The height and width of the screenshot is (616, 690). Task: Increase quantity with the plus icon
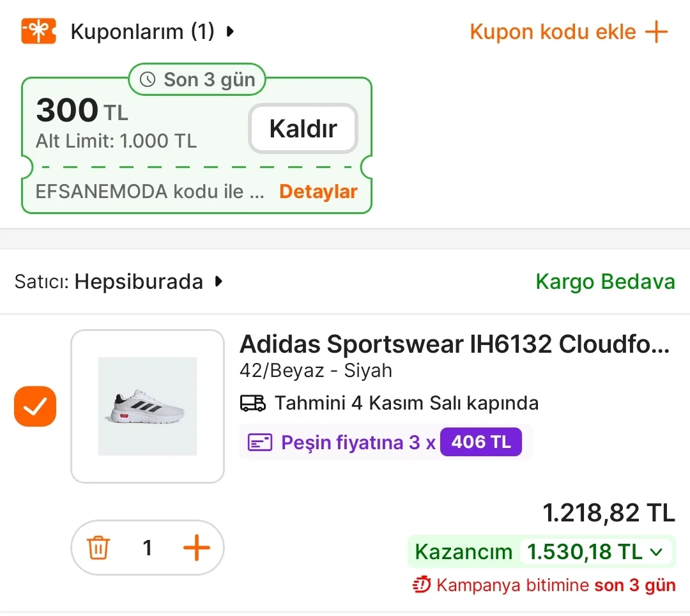pos(196,548)
